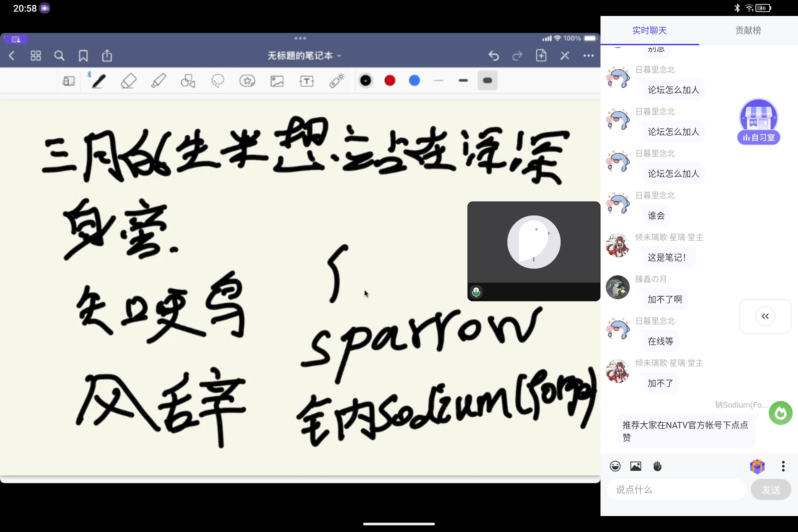Switch to the 贡献榜 tab
Viewport: 798px width, 532px height.
coord(748,31)
